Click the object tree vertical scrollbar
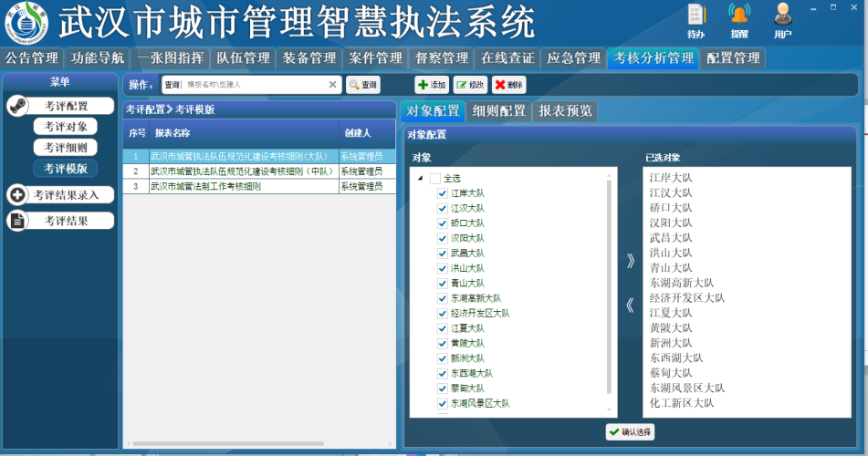Viewport: 868px width, 456px height. click(x=610, y=292)
